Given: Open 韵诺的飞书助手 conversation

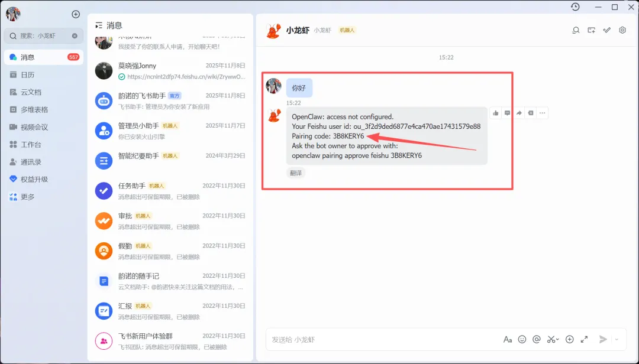Looking at the screenshot, I should (170, 101).
